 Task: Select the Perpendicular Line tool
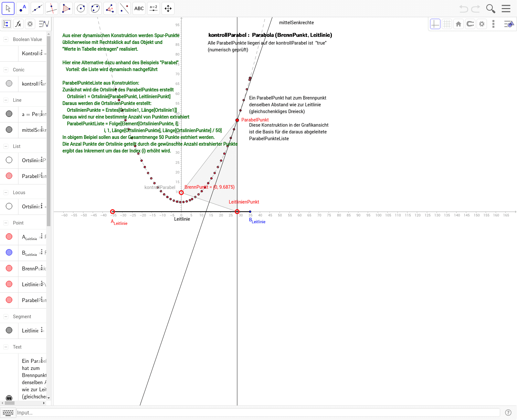pyautogui.click(x=52, y=8)
